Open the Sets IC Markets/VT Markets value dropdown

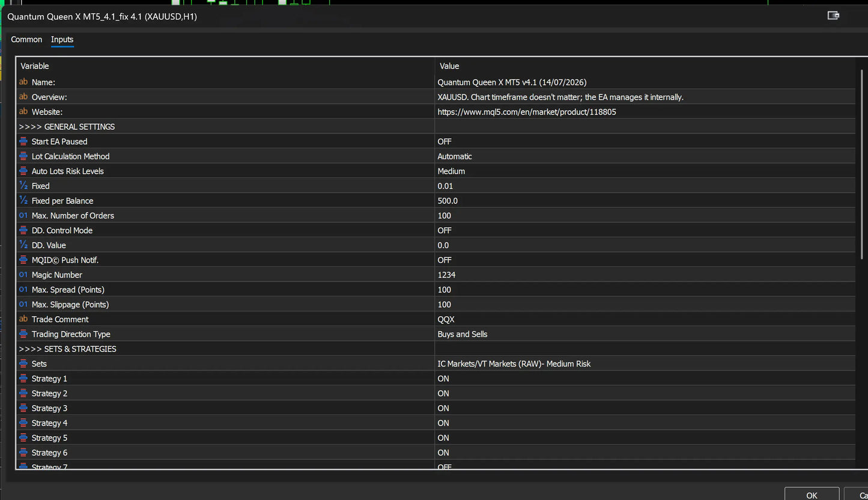(x=645, y=364)
